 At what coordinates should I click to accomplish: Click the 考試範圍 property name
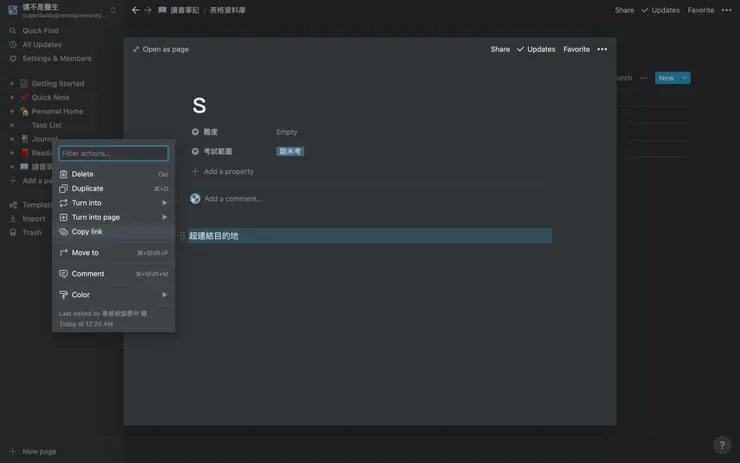pyautogui.click(x=218, y=152)
